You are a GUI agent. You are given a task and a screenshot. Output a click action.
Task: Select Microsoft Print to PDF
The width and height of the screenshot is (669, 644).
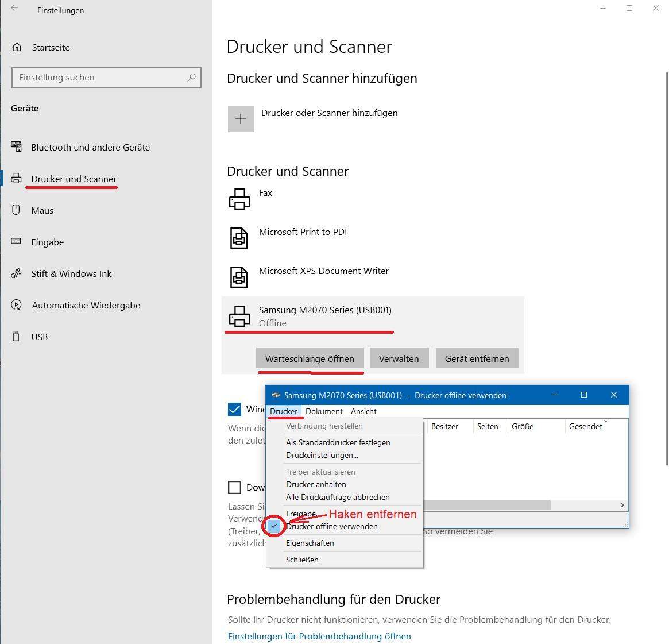point(304,232)
